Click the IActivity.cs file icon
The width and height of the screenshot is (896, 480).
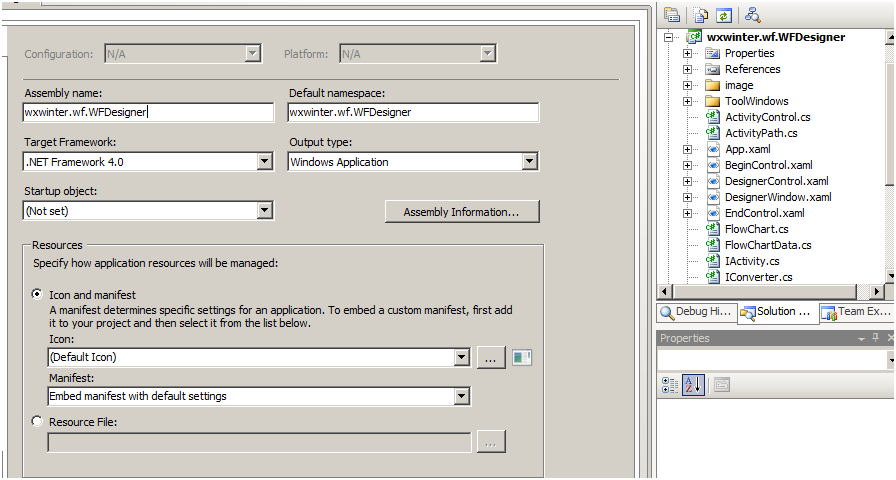[712, 261]
